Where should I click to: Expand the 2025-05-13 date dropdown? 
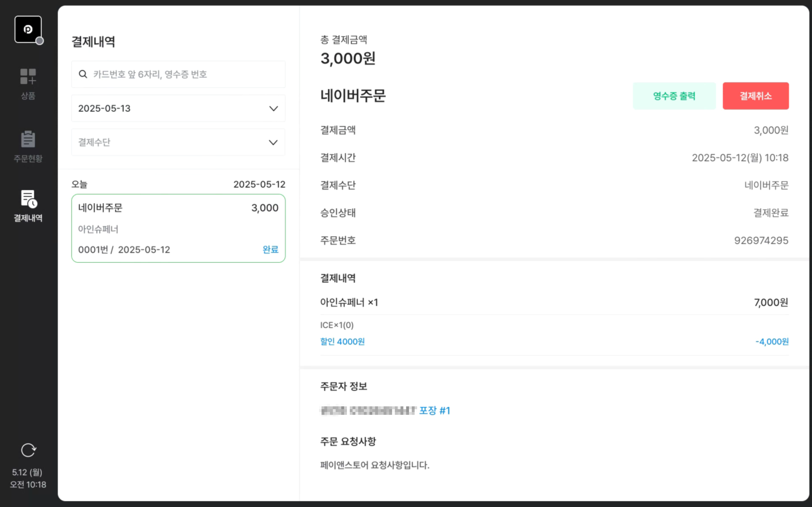pyautogui.click(x=178, y=108)
